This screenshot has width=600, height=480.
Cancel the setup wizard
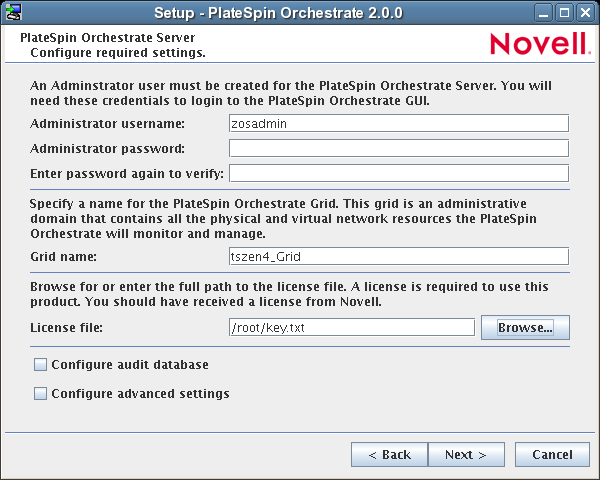(552, 455)
